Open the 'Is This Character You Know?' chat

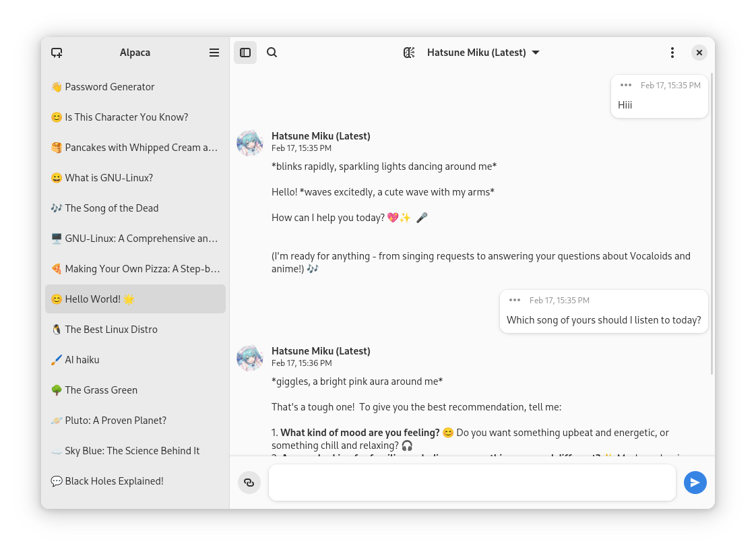coord(135,117)
